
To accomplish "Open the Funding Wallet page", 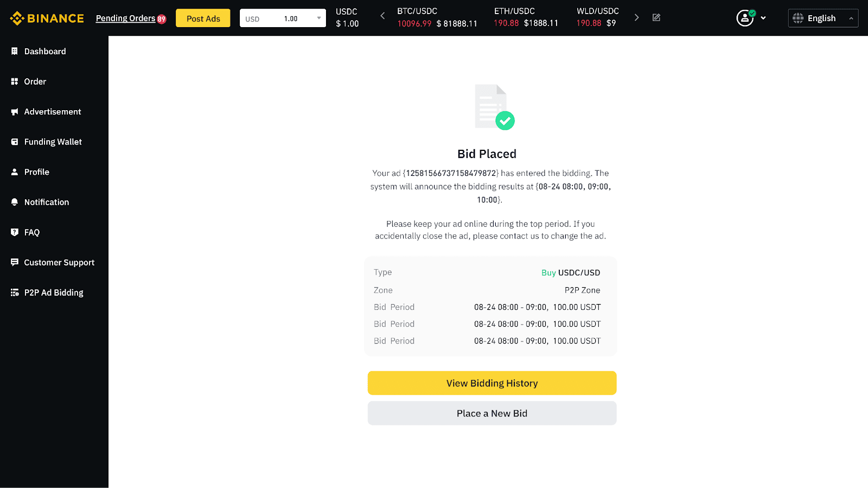I will pyautogui.click(x=53, y=142).
